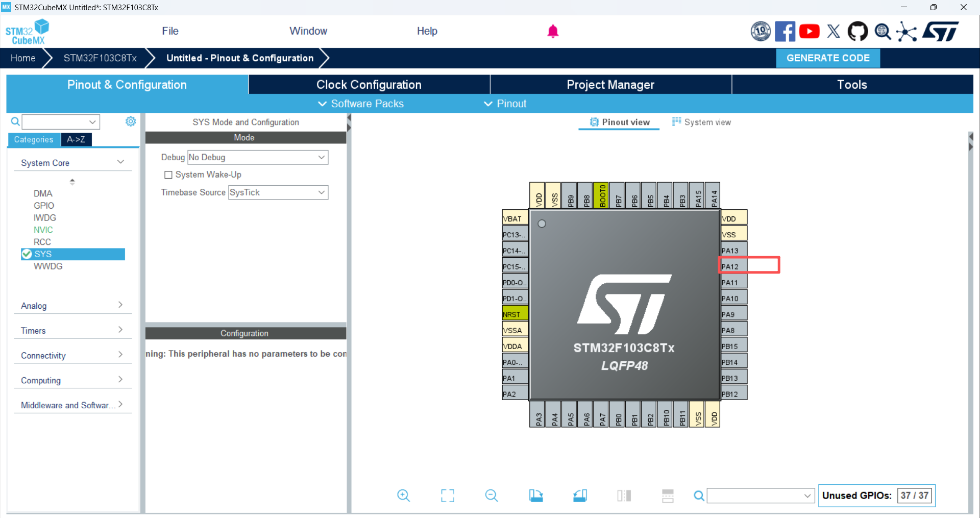Image resolution: width=980 pixels, height=518 pixels.
Task: Click the GENERATE CODE button
Action: coord(828,58)
